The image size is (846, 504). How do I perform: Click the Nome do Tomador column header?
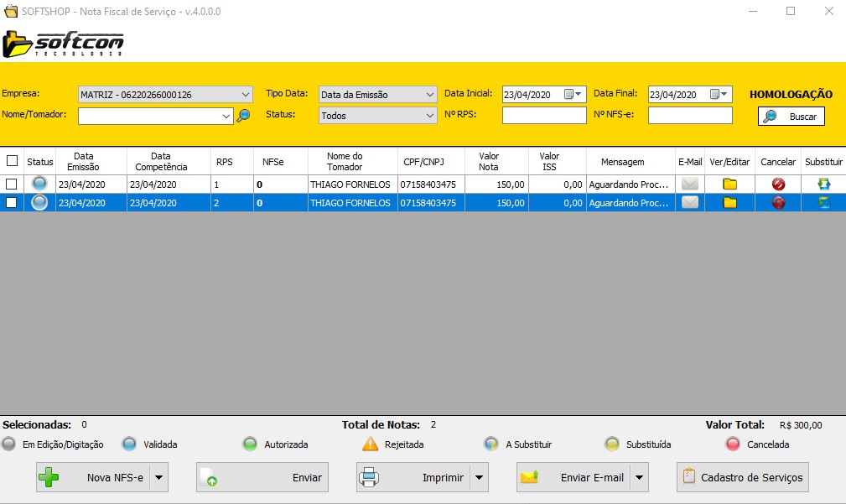[x=345, y=161]
